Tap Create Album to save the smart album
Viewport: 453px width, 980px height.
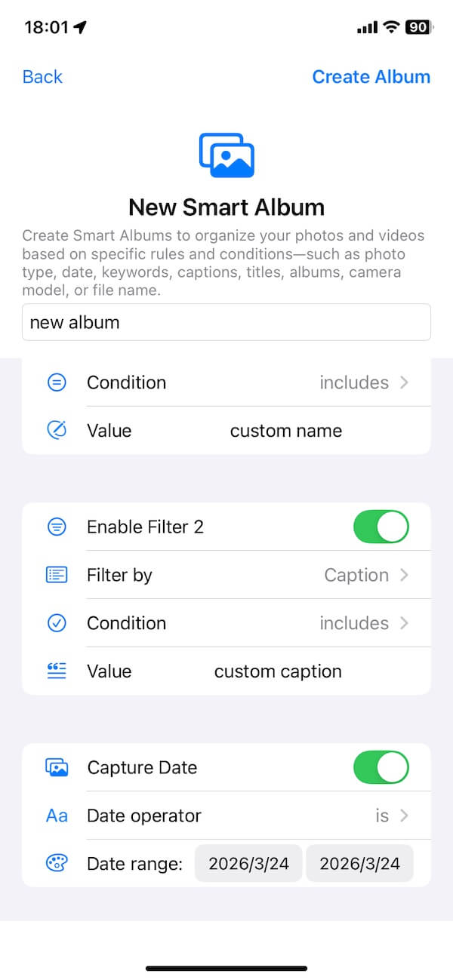click(x=371, y=76)
